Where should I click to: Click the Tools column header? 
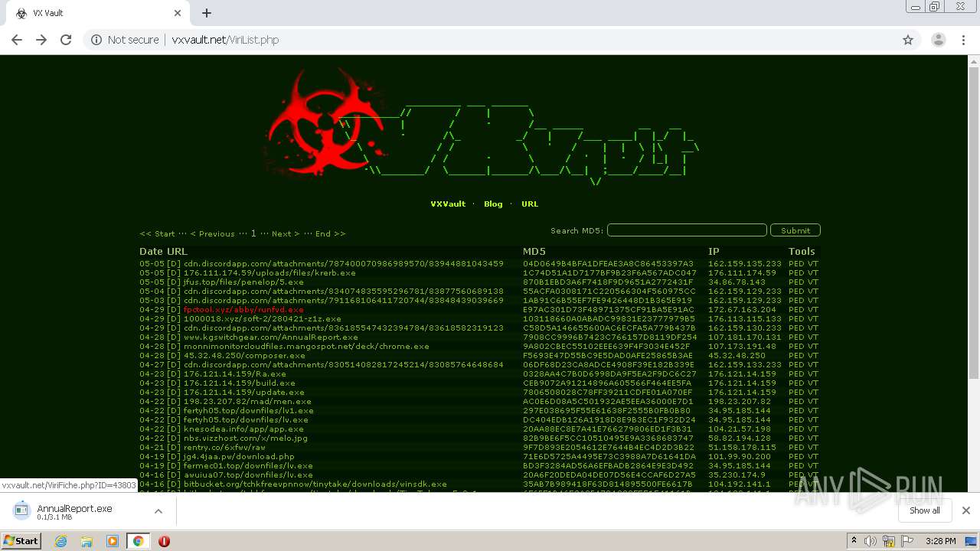click(x=802, y=251)
